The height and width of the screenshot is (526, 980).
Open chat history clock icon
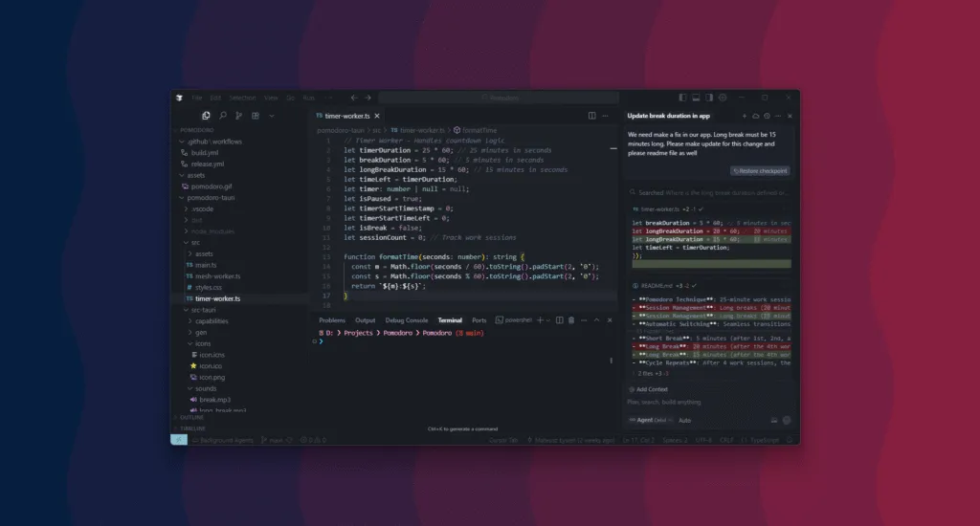point(767,116)
